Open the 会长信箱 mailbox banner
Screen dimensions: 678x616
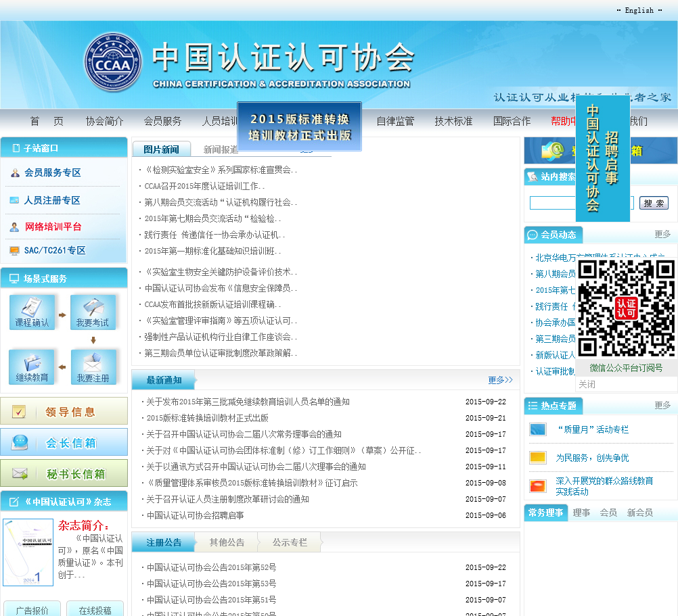click(64, 442)
